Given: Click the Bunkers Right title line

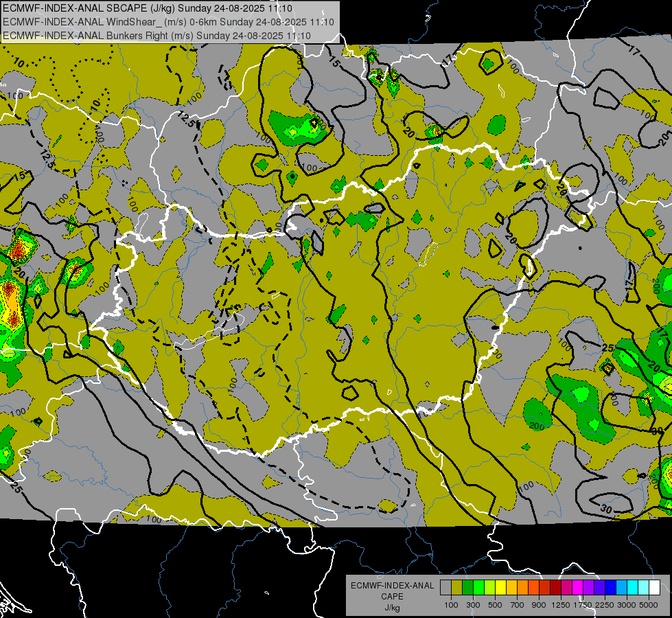Looking at the screenshot, I should 157,36.
